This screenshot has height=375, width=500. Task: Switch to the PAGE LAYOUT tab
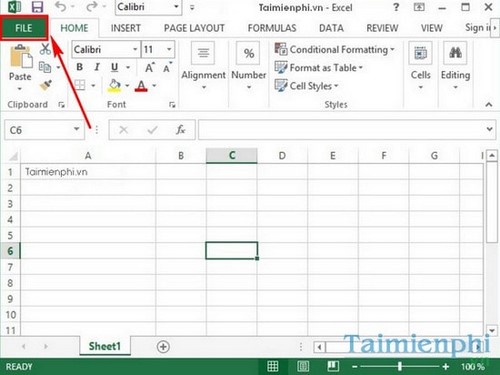point(194,28)
